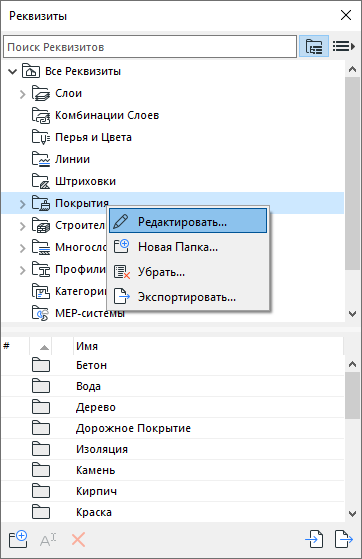Viewport: 362px width, 559px height.
Task: Choose Новая Папка... from context menu
Action: click(188, 247)
